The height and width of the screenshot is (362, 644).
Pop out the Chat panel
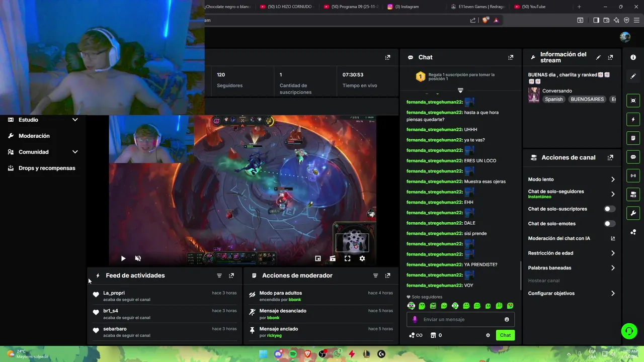(x=511, y=57)
